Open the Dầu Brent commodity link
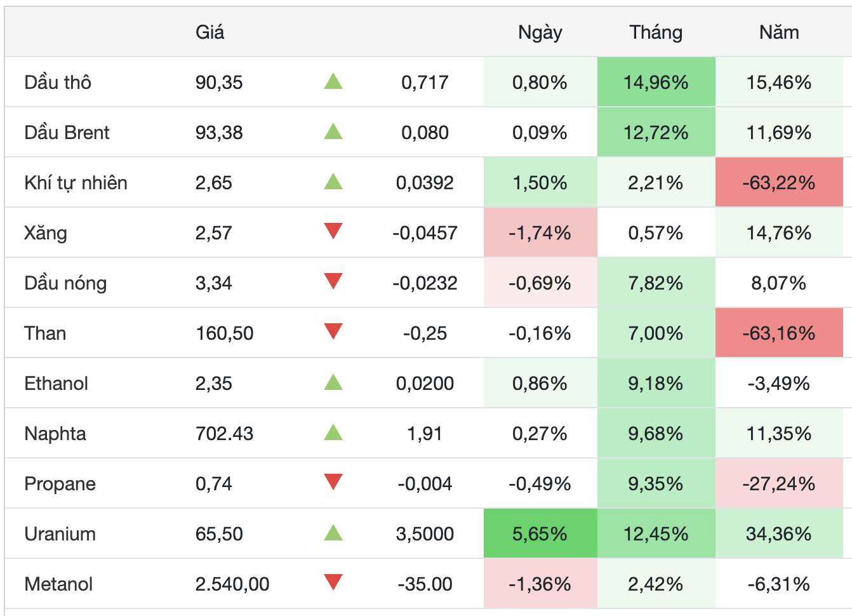852x616 pixels. pyautogui.click(x=67, y=132)
